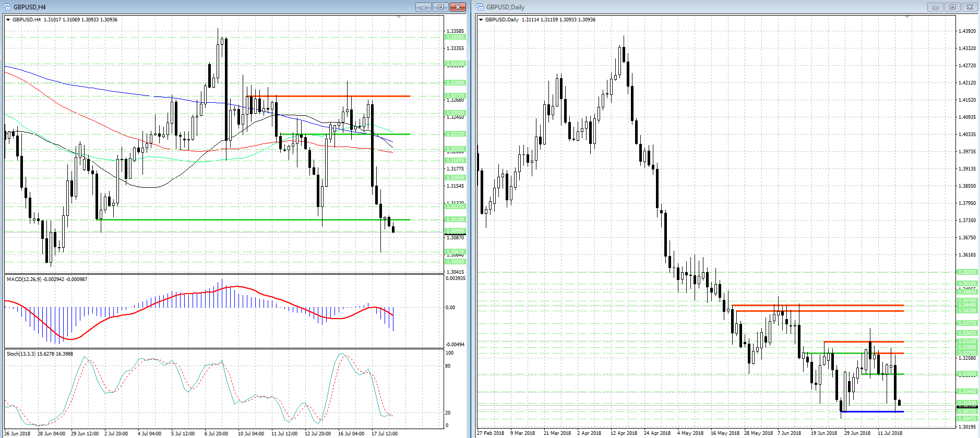Click the 100 level on Stochastic scale

[x=449, y=353]
